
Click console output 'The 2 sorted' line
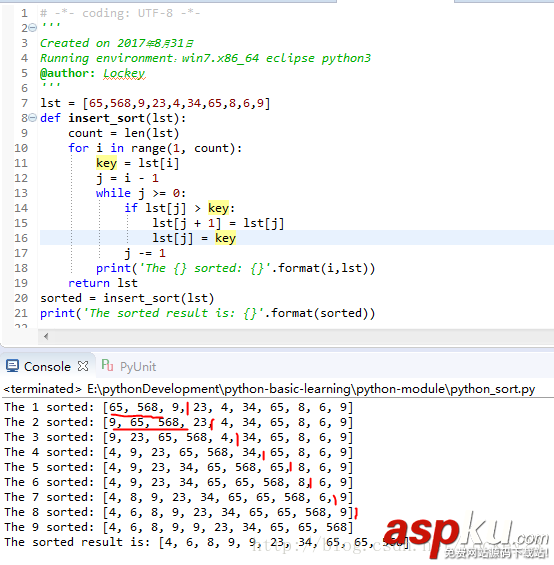pos(179,422)
